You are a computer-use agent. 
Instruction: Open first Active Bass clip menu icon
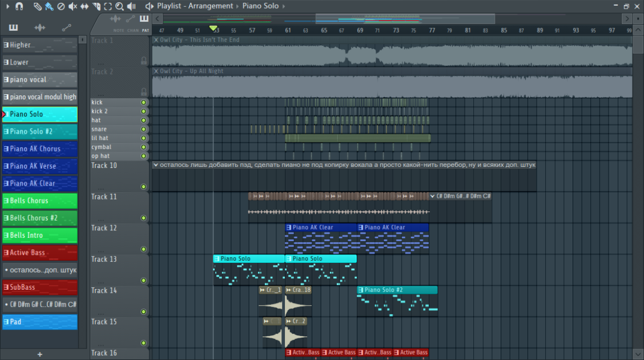pyautogui.click(x=289, y=352)
